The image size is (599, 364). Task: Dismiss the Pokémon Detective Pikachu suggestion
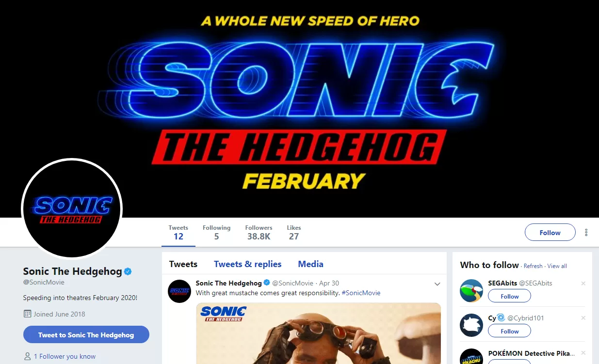tap(583, 353)
